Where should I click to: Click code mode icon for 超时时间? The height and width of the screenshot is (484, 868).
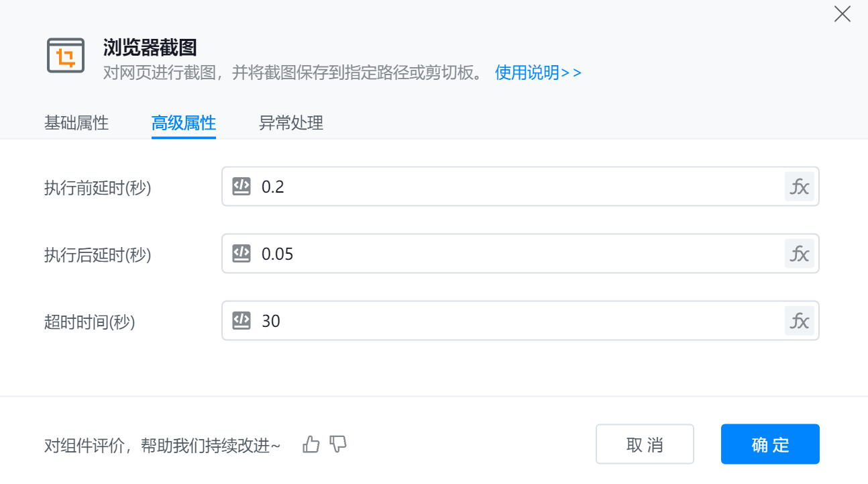click(241, 321)
